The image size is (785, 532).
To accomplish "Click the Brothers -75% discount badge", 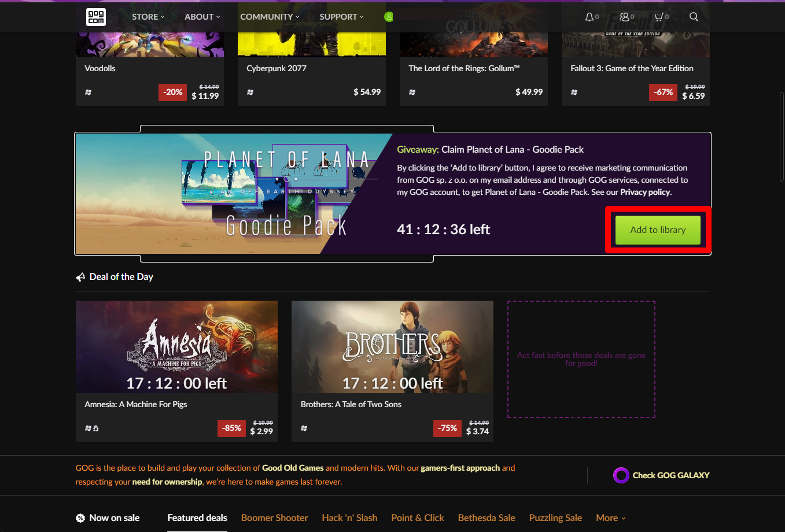I will [448, 428].
